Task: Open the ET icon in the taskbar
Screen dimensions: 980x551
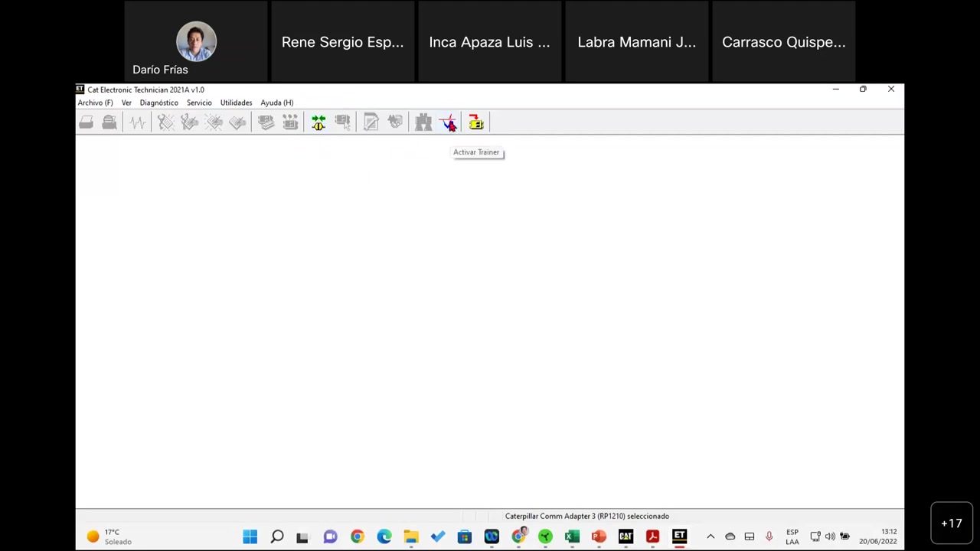Action: [x=679, y=536]
